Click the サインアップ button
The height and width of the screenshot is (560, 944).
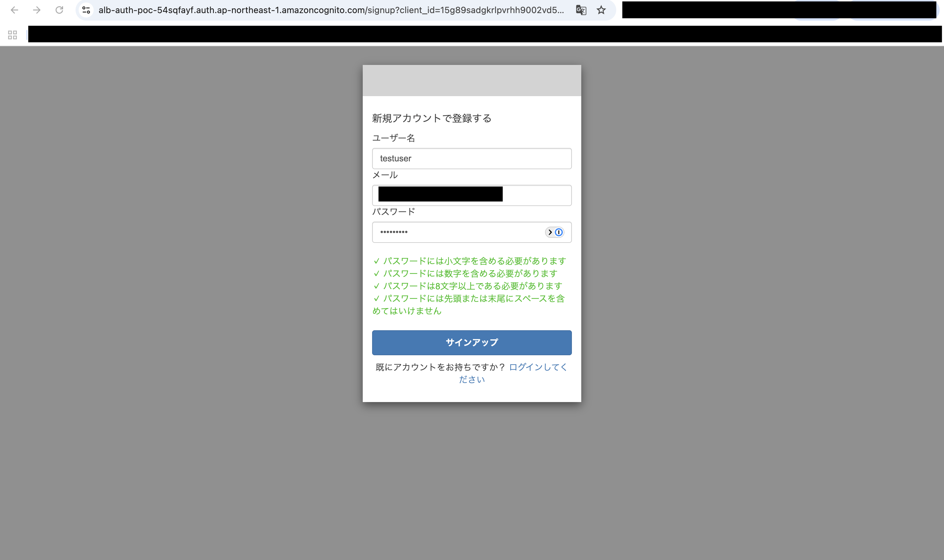click(472, 343)
